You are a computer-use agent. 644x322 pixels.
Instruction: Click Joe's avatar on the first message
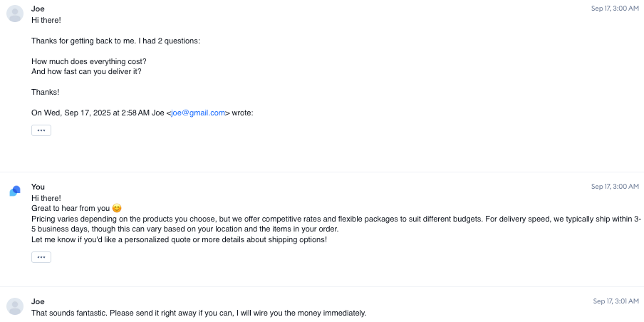pyautogui.click(x=15, y=14)
